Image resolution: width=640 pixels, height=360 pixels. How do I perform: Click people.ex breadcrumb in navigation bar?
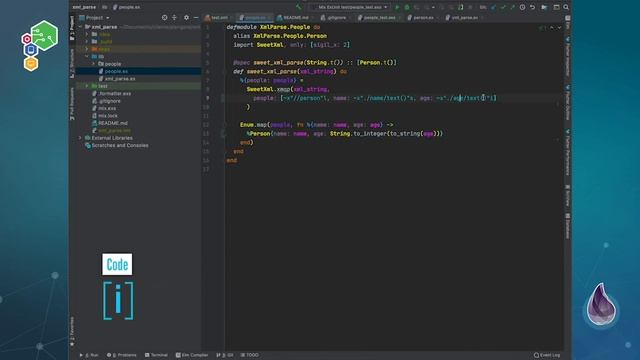pyautogui.click(x=126, y=7)
